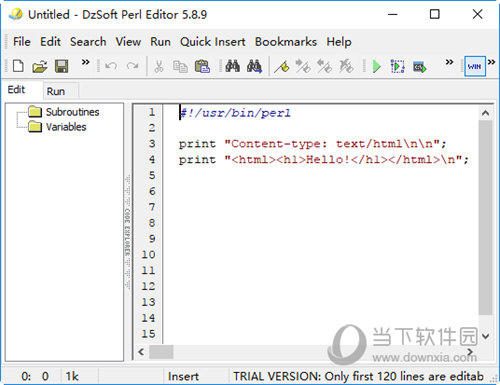Image resolution: width=500 pixels, height=385 pixels.
Task: Click the Find Next binoculars icon
Action: click(x=254, y=66)
